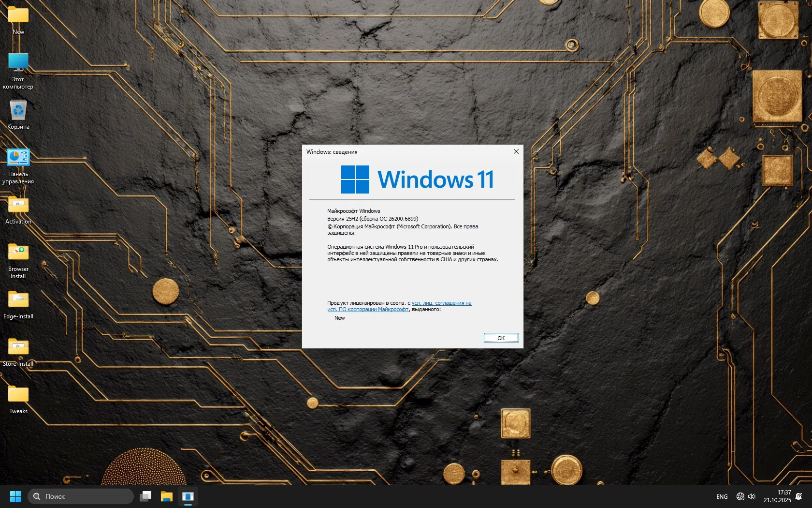Click the volume icon in the system tray
Screen dimensions: 812x508
pos(751,496)
